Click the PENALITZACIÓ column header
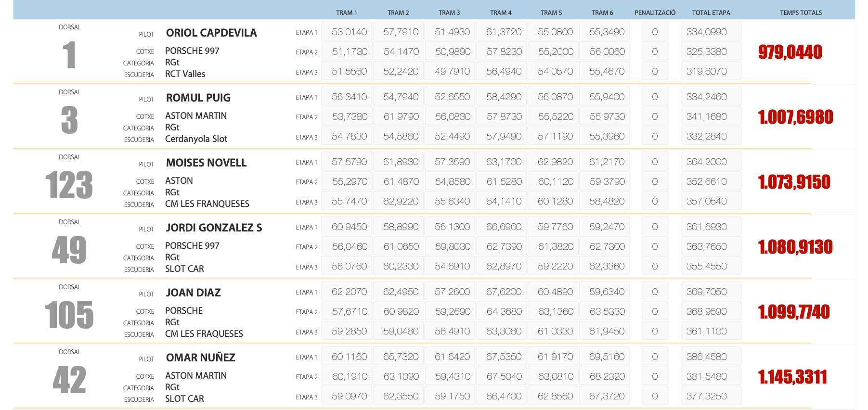The width and height of the screenshot is (868, 410). [x=655, y=13]
